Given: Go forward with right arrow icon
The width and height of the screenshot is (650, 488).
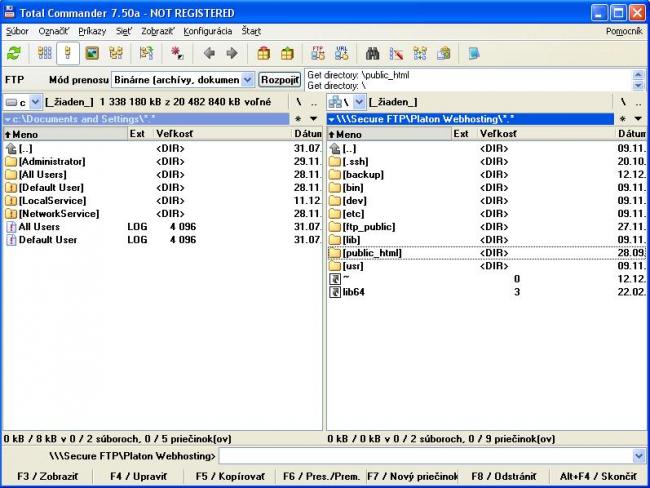Looking at the screenshot, I should pos(232,53).
